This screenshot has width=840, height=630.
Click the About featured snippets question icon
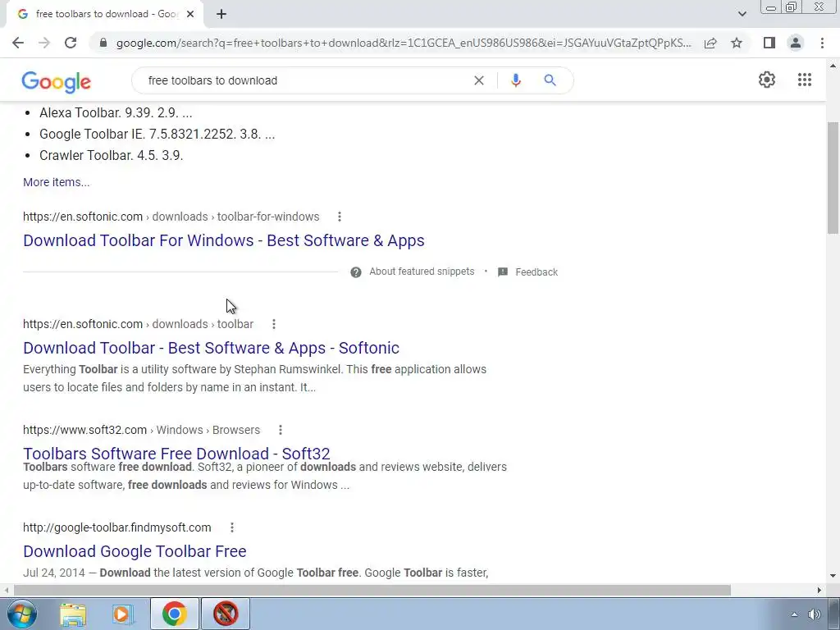[356, 272]
